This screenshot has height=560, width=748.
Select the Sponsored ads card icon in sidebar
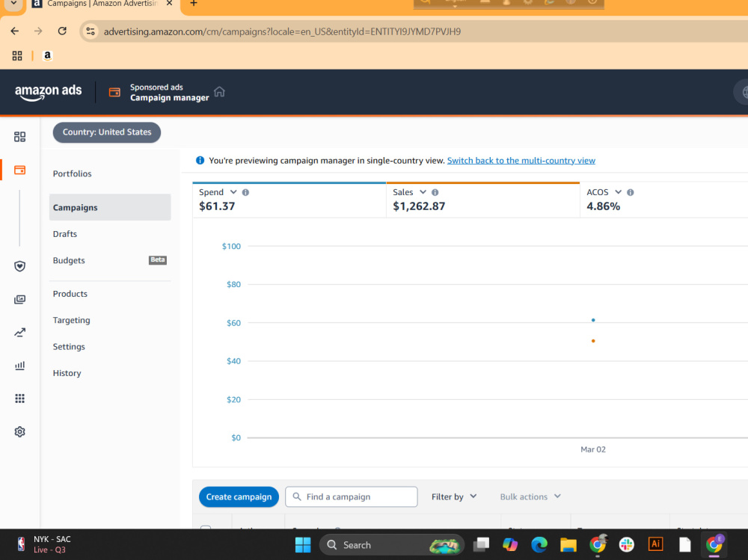(19, 170)
